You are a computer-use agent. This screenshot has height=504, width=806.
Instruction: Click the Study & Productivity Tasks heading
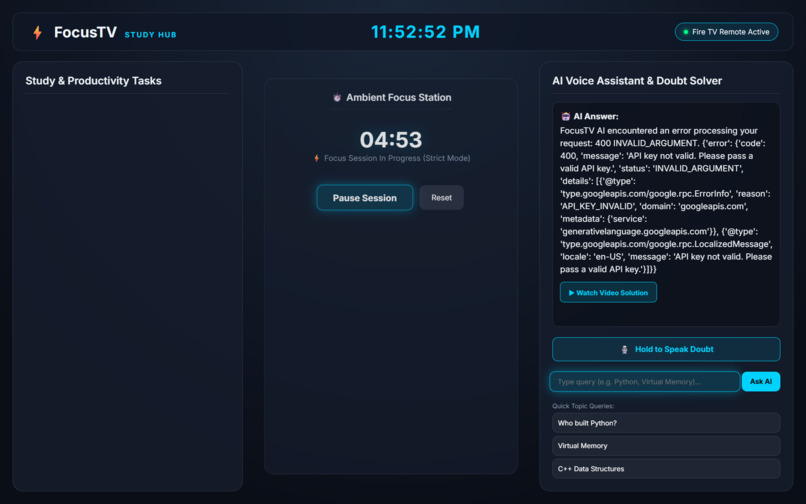94,81
